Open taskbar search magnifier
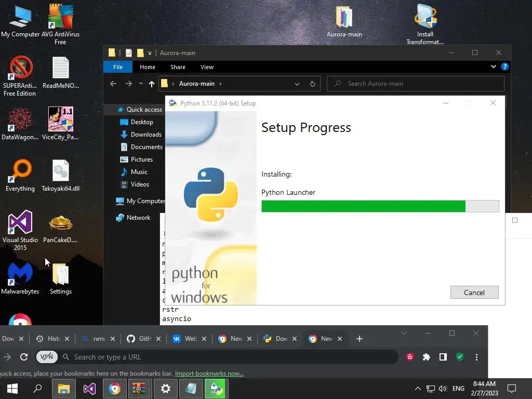Image resolution: width=532 pixels, height=399 pixels. pyautogui.click(x=37, y=389)
